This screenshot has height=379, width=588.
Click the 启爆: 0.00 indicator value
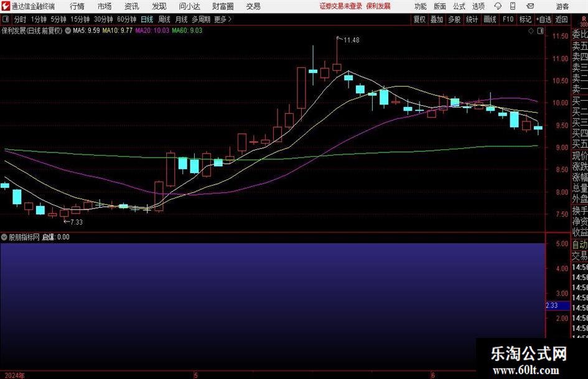tap(56, 237)
